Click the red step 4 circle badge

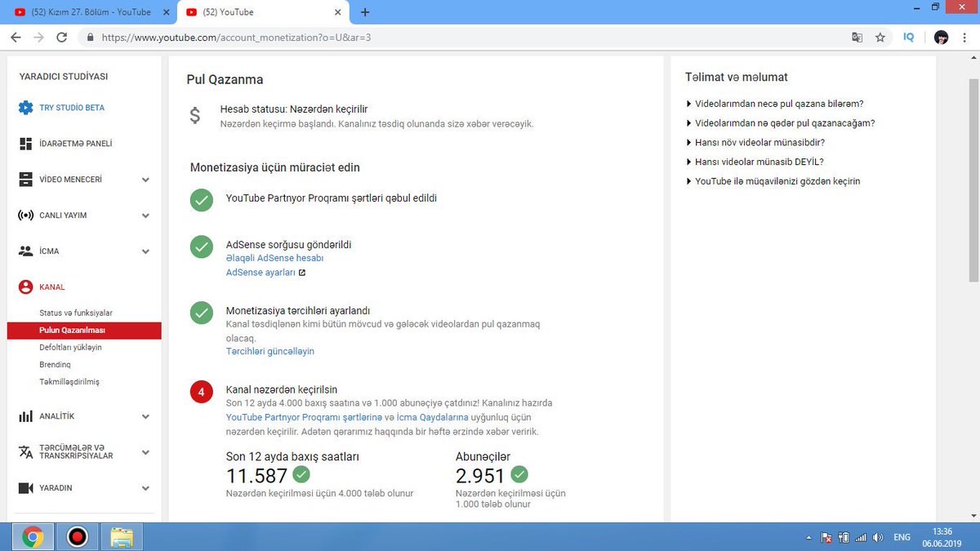201,393
